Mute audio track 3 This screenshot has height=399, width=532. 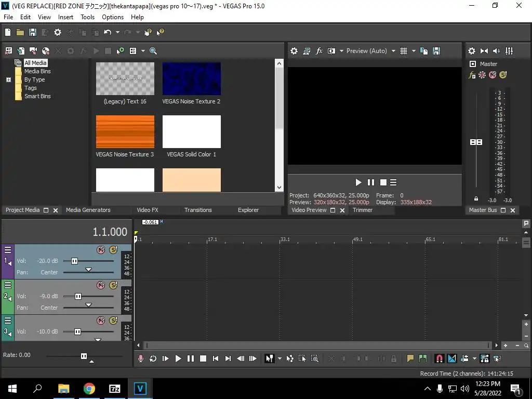tap(101, 321)
